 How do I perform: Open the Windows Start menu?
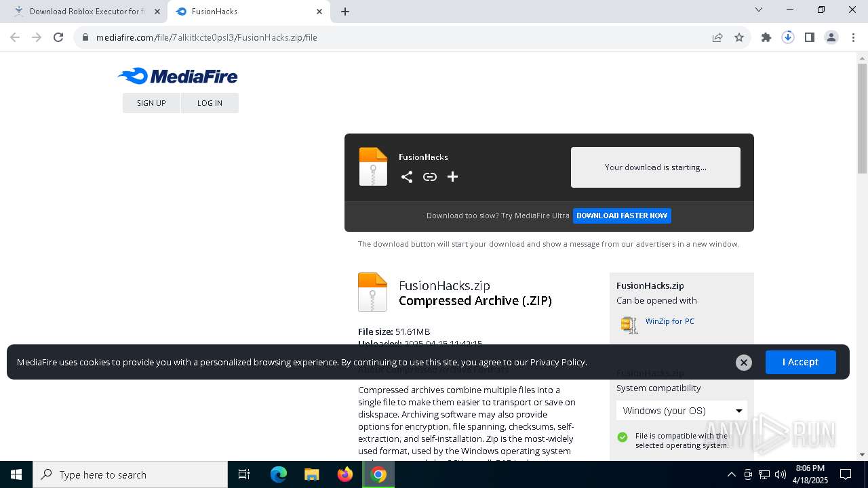(x=16, y=474)
